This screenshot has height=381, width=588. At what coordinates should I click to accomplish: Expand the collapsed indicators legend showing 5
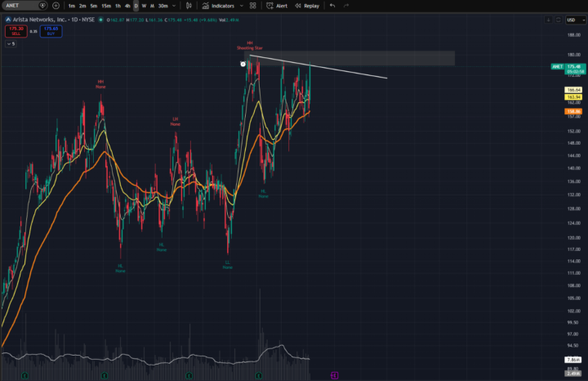pyautogui.click(x=11, y=44)
